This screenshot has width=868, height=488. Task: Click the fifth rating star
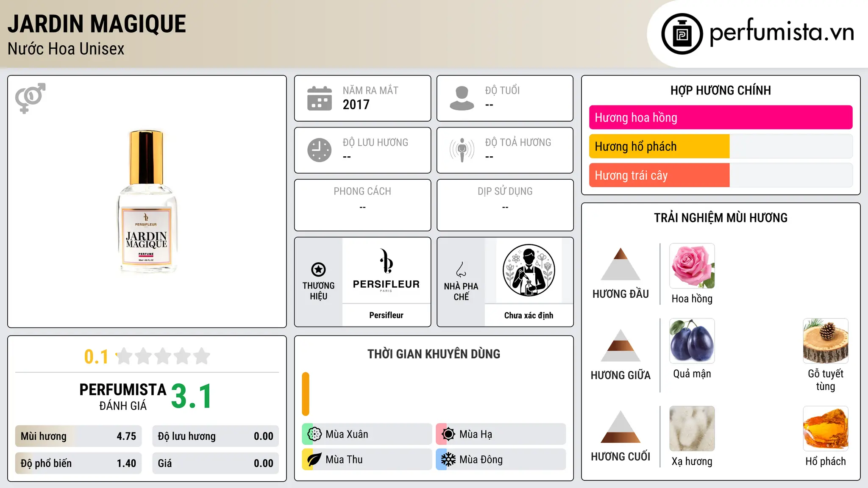point(202,356)
